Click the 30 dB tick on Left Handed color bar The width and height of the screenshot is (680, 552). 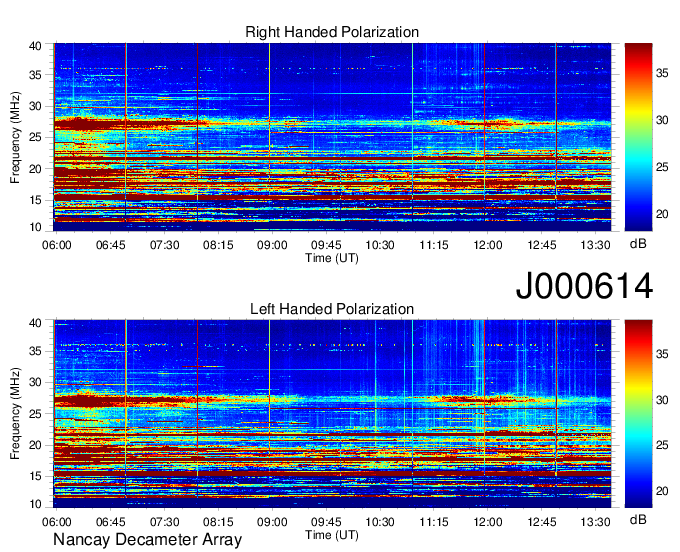(662, 400)
